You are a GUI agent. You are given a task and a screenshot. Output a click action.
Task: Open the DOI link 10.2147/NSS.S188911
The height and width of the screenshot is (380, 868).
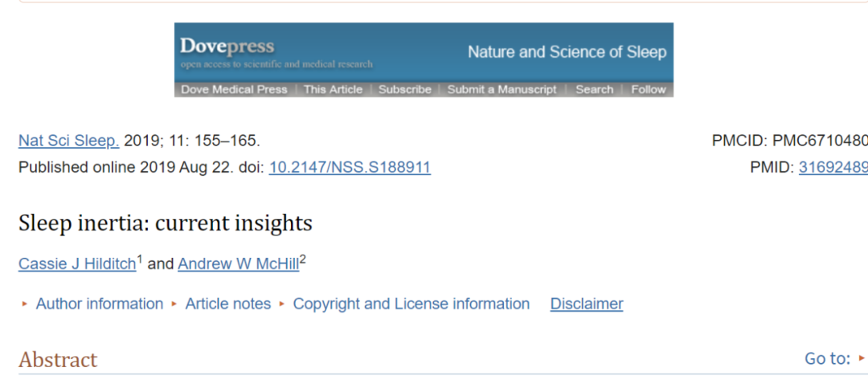pyautogui.click(x=350, y=167)
